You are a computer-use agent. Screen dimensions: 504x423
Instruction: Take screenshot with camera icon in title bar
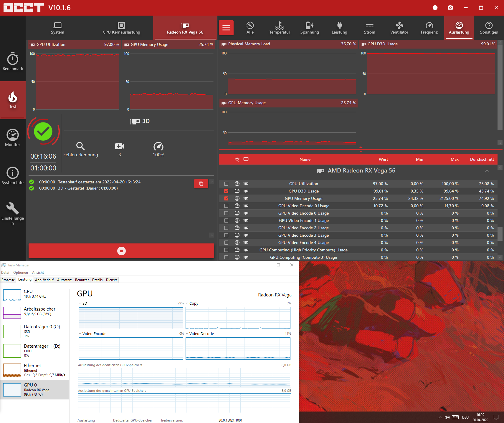tap(450, 8)
